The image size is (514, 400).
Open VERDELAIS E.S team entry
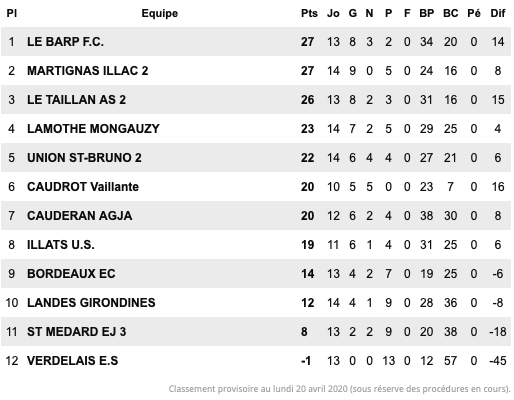tap(72, 361)
